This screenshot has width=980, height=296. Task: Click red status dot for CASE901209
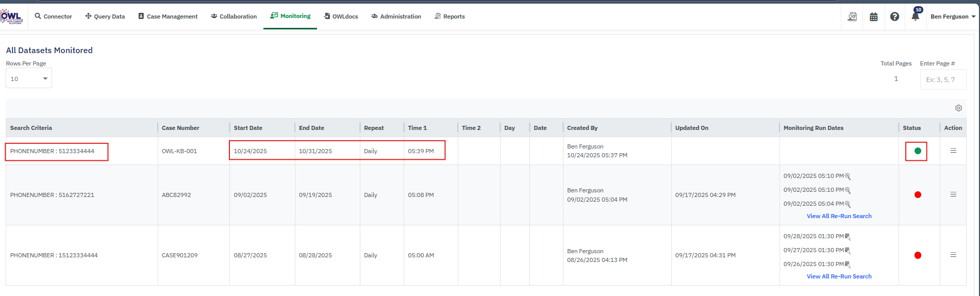pyautogui.click(x=918, y=255)
